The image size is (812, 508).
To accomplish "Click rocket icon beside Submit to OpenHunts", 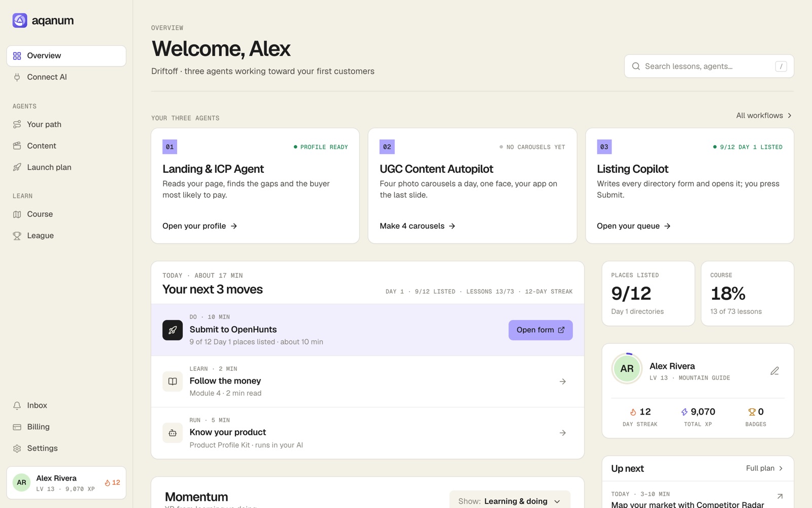I will tap(173, 330).
